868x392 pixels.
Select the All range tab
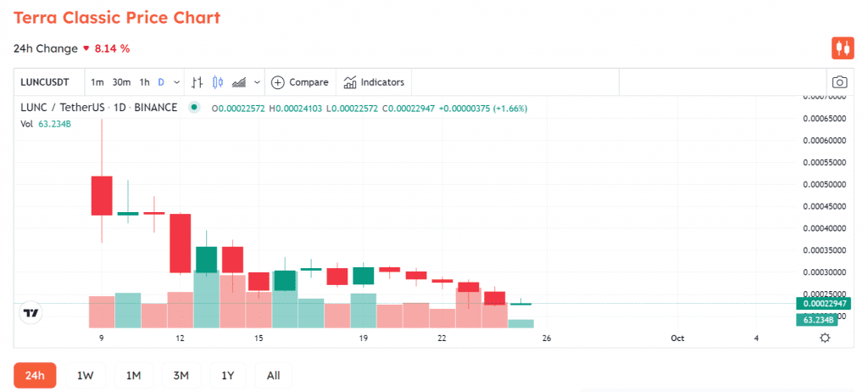click(274, 375)
